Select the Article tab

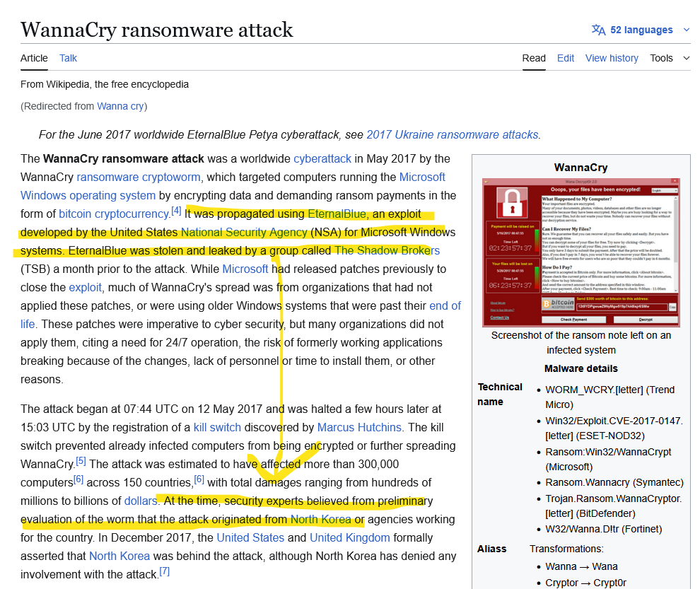34,58
